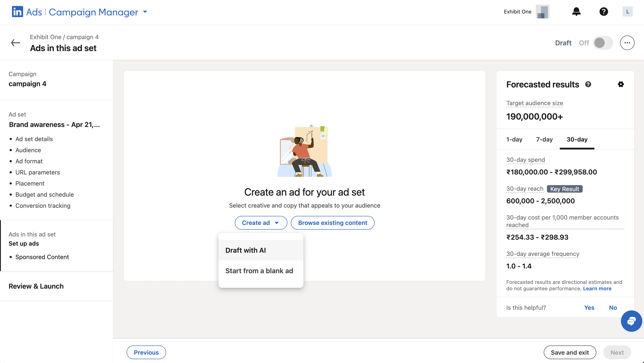Open notifications via the bell icon
This screenshot has height=363, width=644.
pyautogui.click(x=576, y=12)
